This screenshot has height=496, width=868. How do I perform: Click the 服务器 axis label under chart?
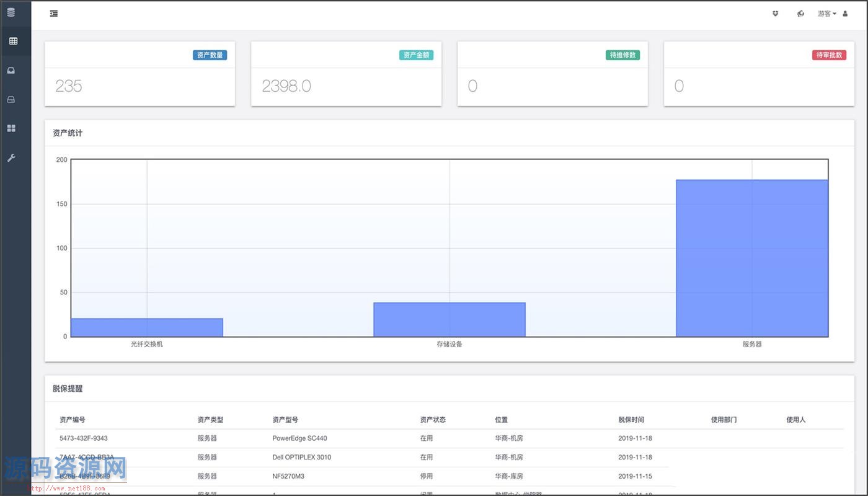point(752,344)
